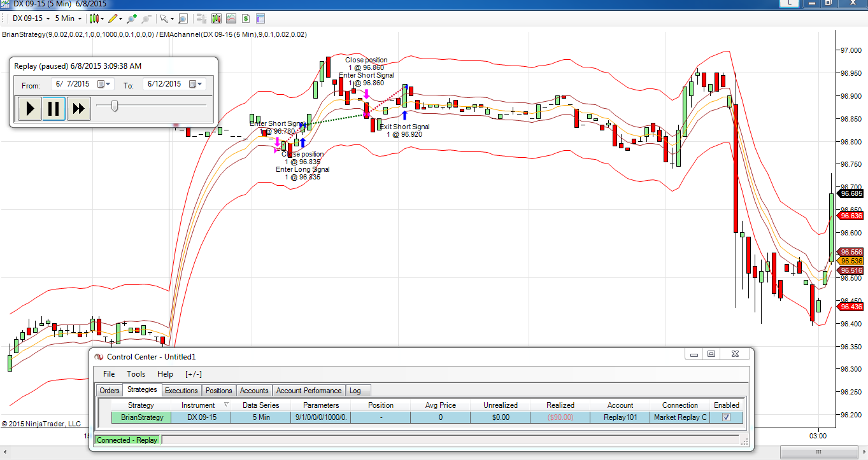Click the pause button in Replay panel

tap(54, 108)
